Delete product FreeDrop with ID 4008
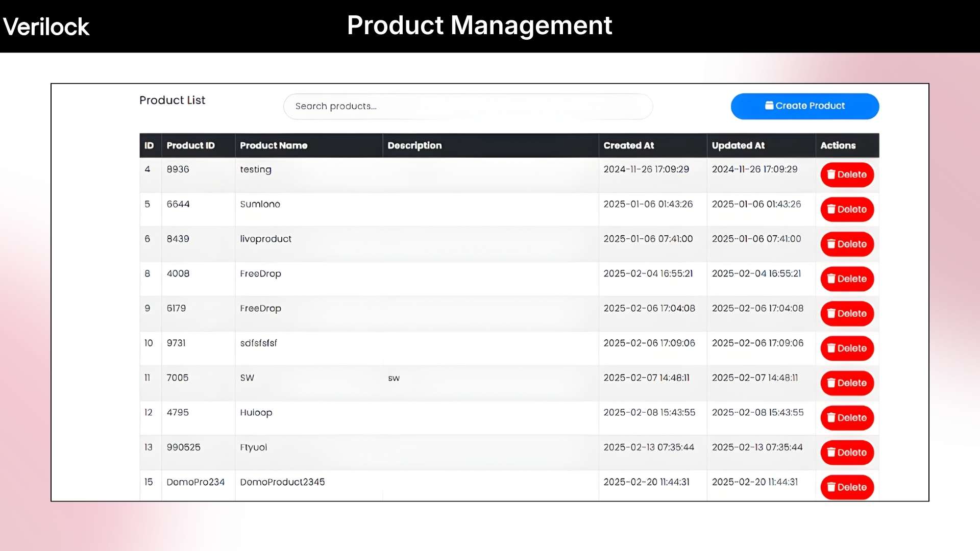The image size is (980, 551). point(847,279)
